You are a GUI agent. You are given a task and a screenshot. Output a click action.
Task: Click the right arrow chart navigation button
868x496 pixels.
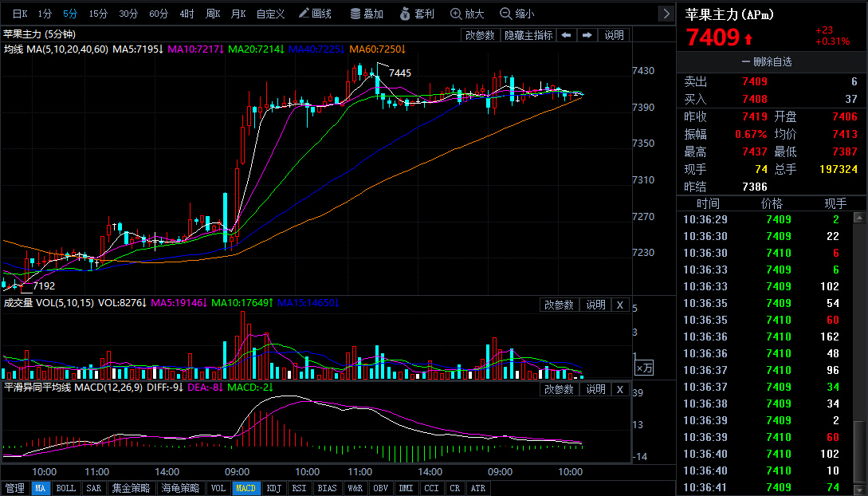(x=587, y=35)
